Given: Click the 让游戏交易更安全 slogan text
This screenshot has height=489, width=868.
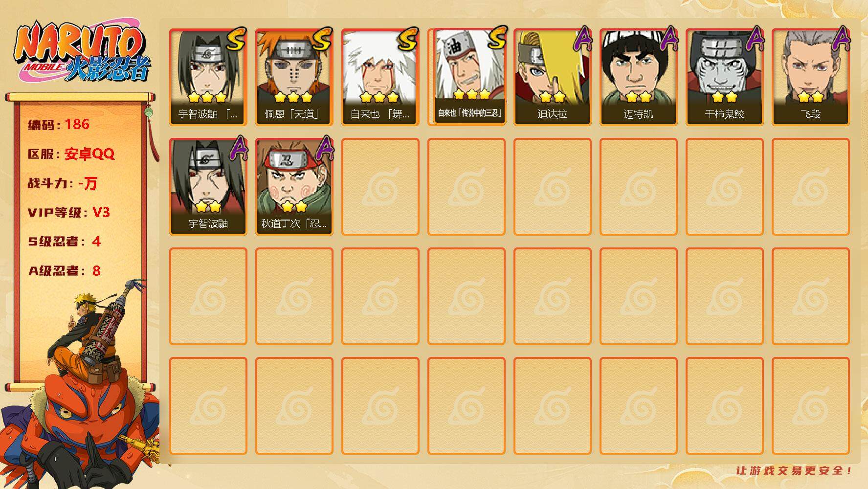Looking at the screenshot, I should (794, 470).
